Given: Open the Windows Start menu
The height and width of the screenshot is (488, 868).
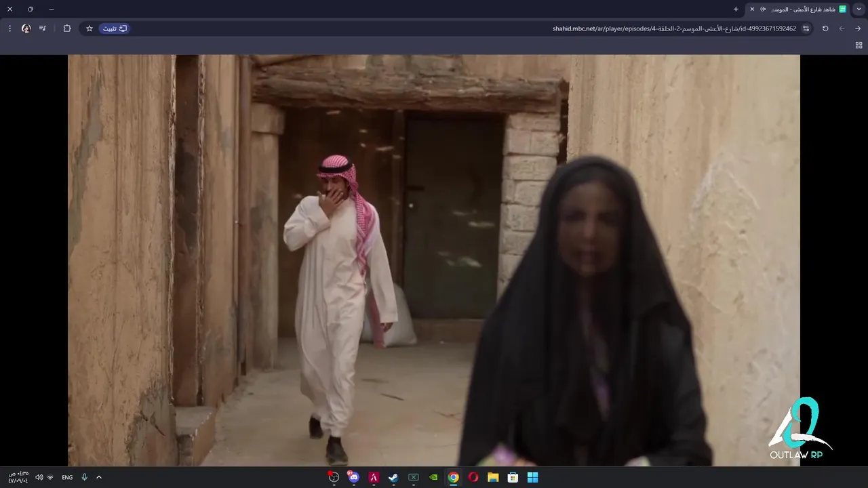Looking at the screenshot, I should coord(533,477).
